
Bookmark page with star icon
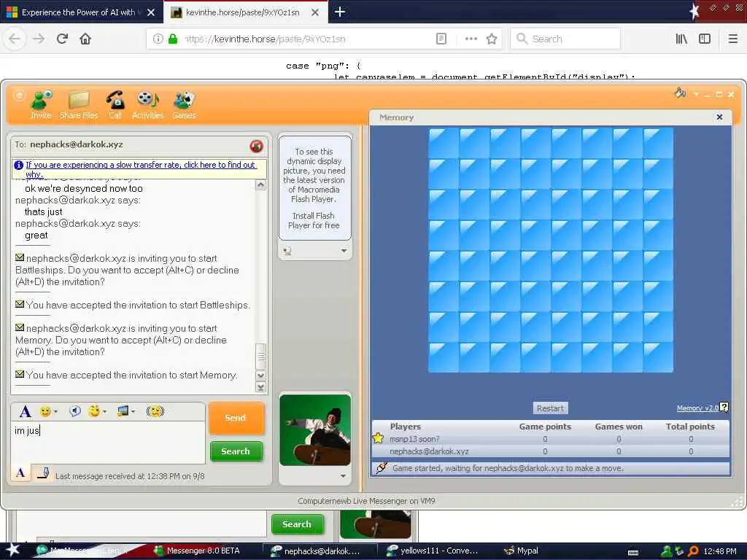pyautogui.click(x=492, y=39)
